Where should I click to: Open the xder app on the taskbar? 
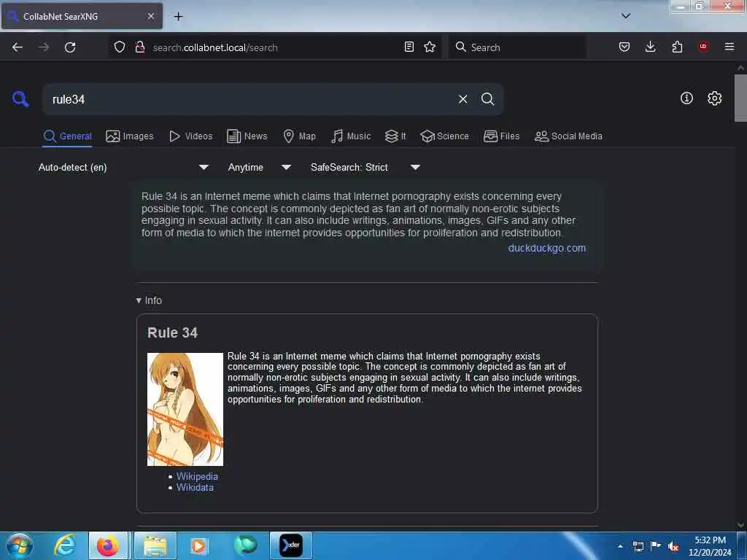point(290,545)
